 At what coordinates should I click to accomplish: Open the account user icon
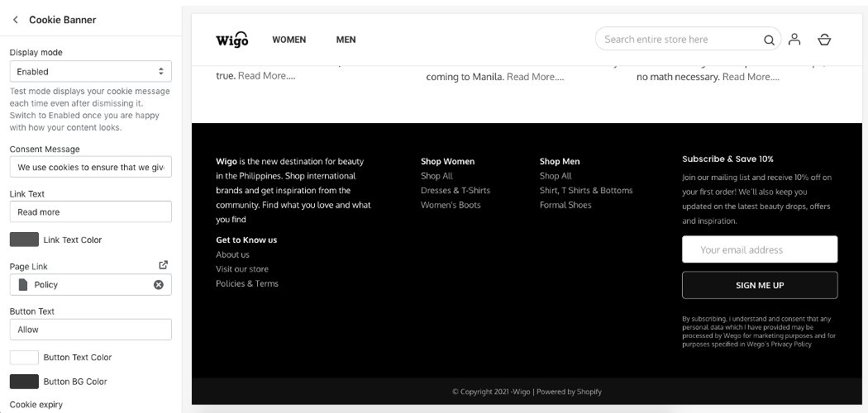point(794,39)
